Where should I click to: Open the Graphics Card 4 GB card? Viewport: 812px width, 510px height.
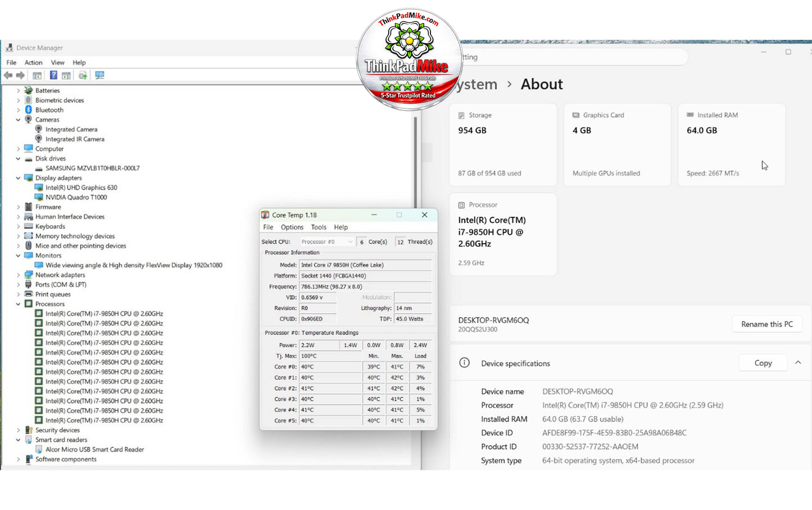tap(618, 144)
